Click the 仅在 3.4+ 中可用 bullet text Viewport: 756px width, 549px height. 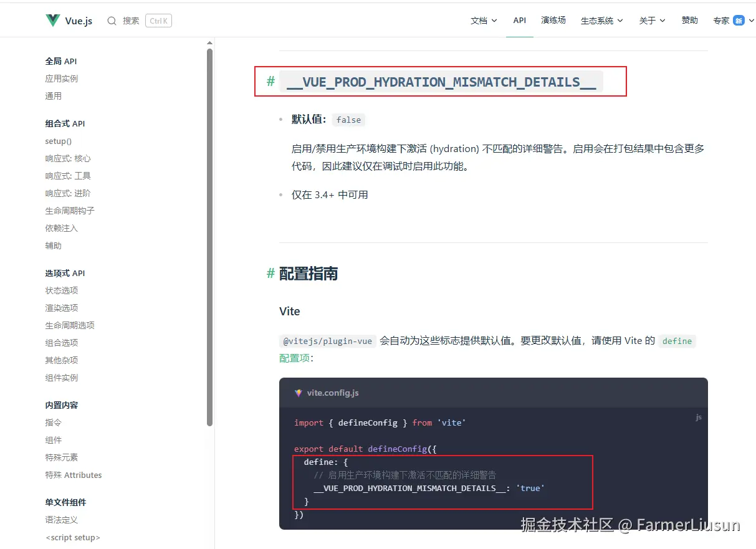click(x=330, y=194)
